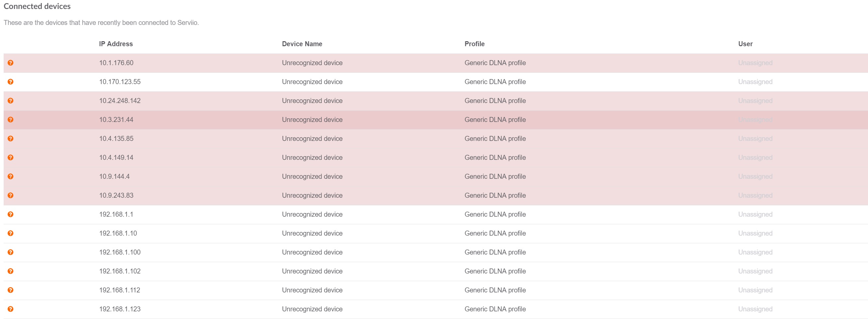Screen dimensions: 868x319
Task: Change profile of 10.4.149.14 device
Action: tap(495, 157)
